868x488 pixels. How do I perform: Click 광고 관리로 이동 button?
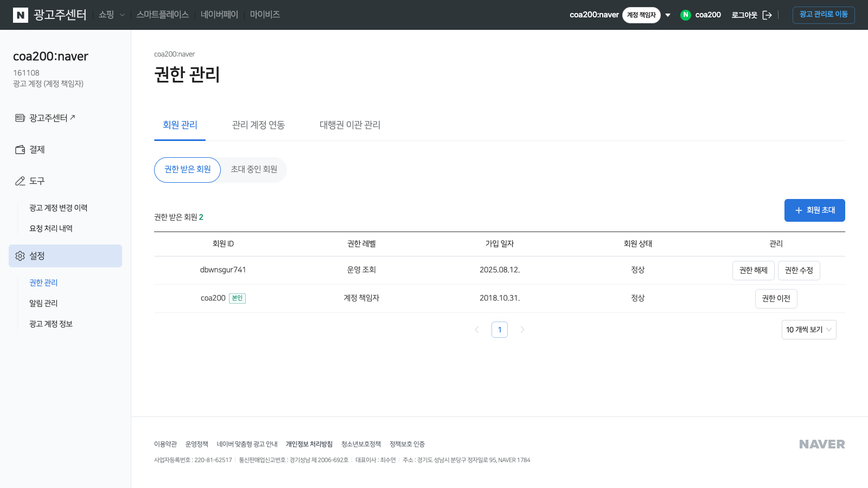pyautogui.click(x=824, y=15)
